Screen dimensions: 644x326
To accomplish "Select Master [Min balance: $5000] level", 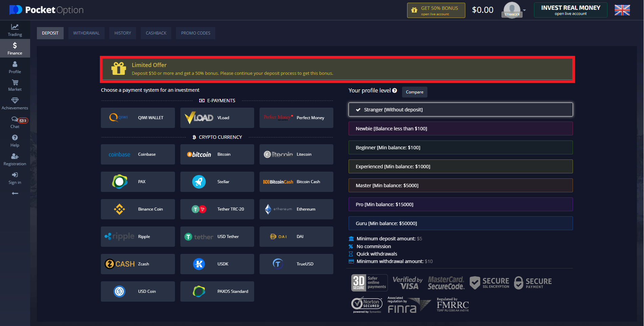I will [461, 186].
